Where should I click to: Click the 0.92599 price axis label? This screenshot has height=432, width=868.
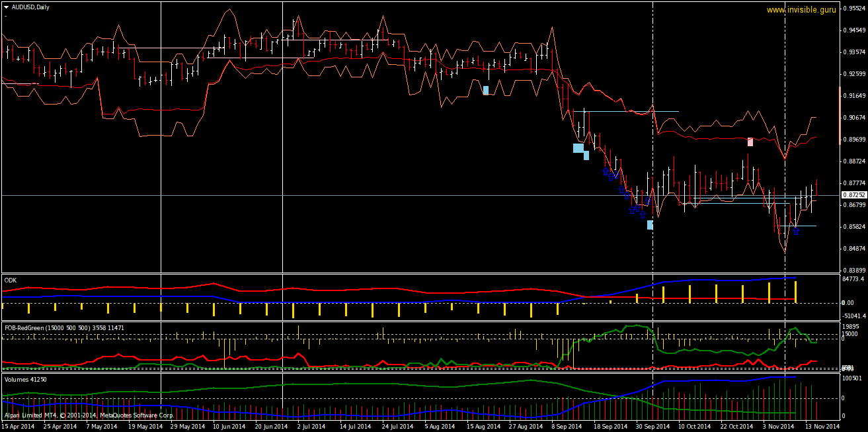point(853,74)
